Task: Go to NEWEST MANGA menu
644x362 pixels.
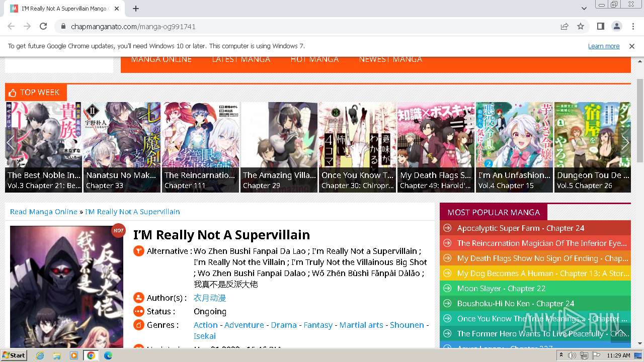Action: [x=390, y=59]
